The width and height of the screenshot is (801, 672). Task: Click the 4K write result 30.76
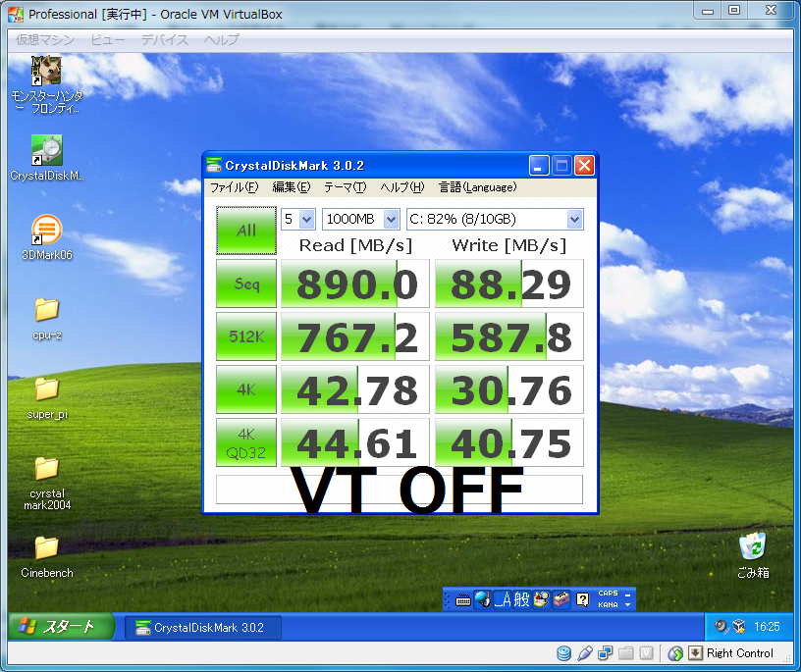pyautogui.click(x=509, y=389)
